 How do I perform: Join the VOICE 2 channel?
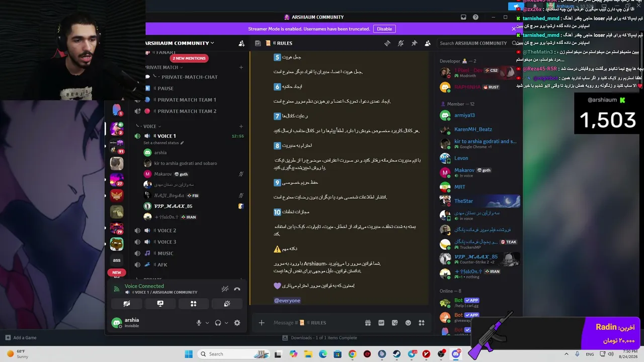[190, 230]
